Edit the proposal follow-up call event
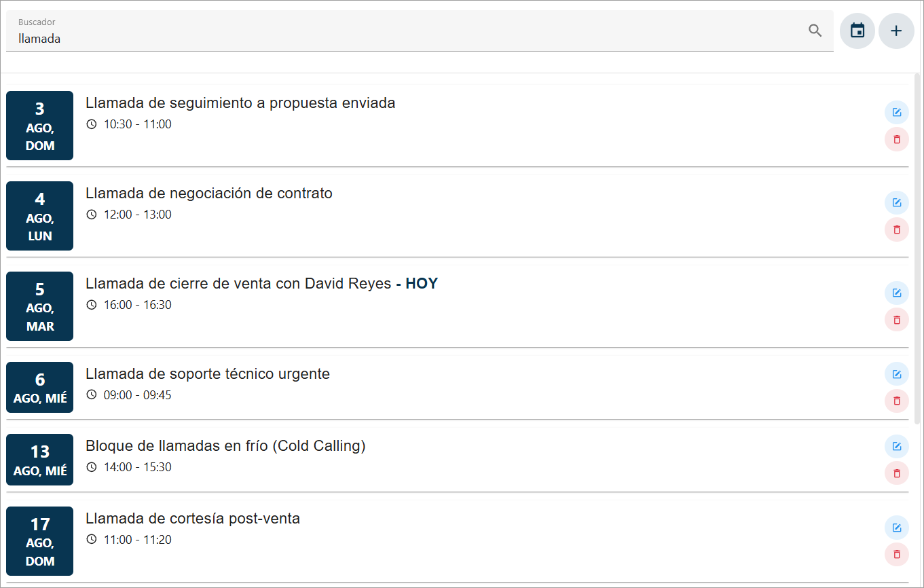Screen dimensions: 924x588 [x=896, y=112]
